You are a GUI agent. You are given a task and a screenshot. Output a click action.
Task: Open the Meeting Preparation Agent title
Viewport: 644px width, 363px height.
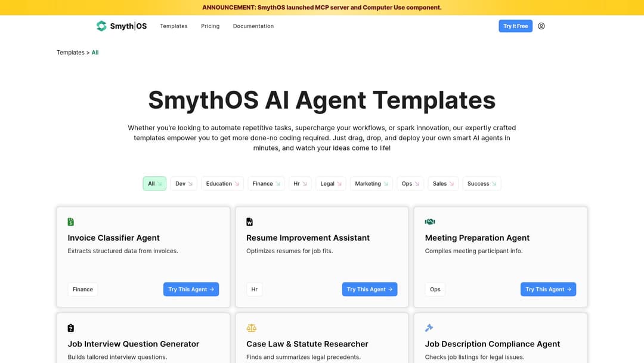pyautogui.click(x=477, y=238)
